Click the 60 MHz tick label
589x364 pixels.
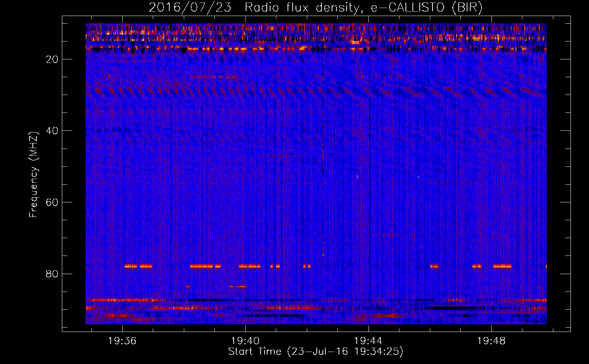click(x=52, y=202)
